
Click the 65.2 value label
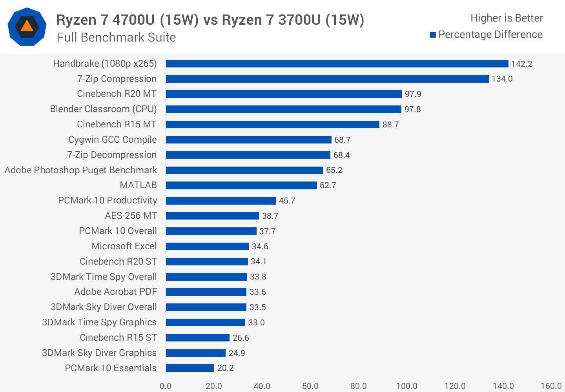tap(334, 170)
